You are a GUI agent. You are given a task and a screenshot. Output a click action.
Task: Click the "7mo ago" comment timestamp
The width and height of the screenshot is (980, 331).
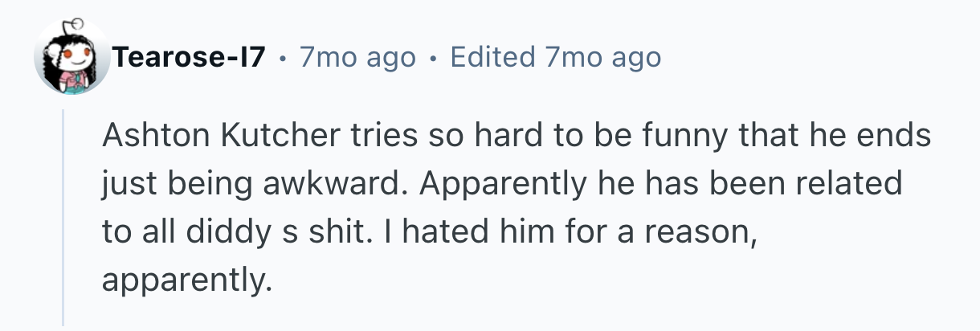pyautogui.click(x=357, y=58)
